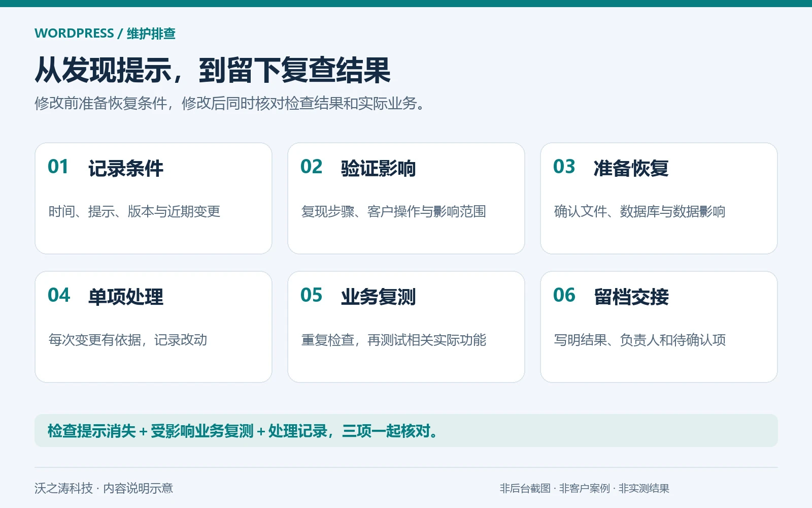
Task: Click the subtitle starting with '修改前准备恢复条件'
Action: tap(230, 103)
